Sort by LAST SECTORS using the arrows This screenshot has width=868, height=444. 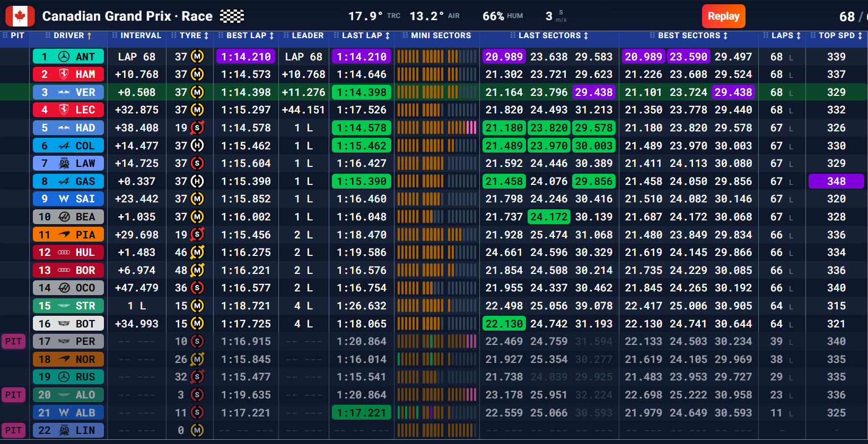point(586,35)
